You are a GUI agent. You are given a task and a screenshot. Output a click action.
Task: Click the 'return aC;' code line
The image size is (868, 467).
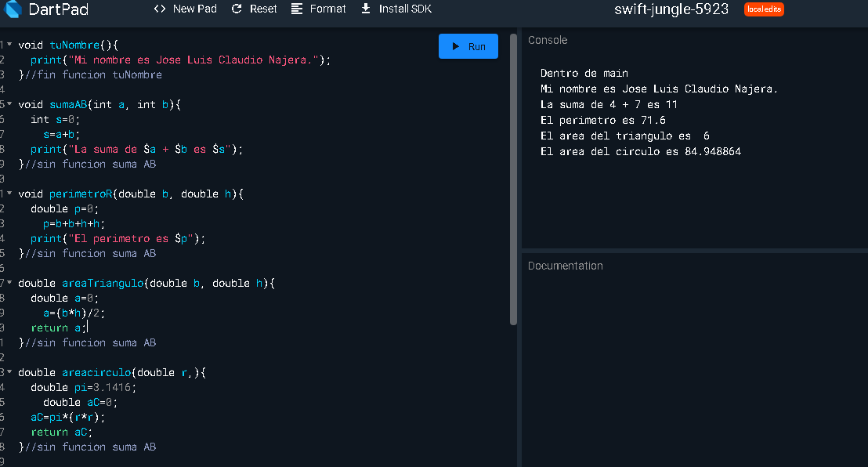(x=61, y=432)
